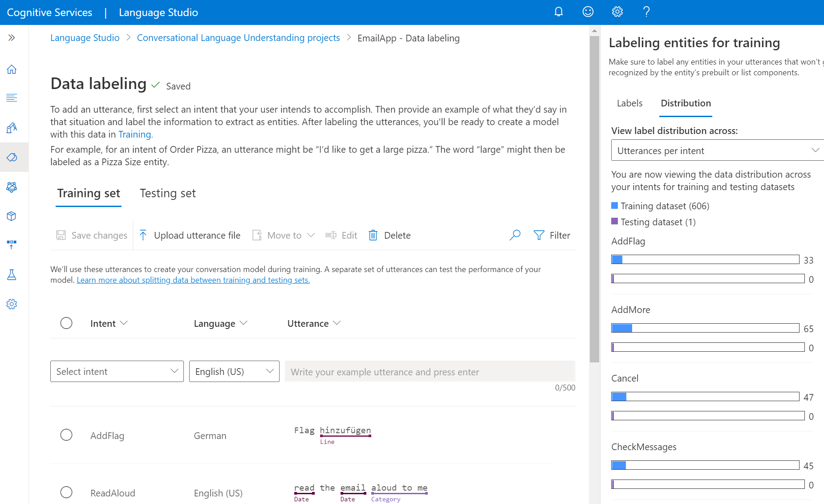Switch to the Testing set tab

click(x=168, y=193)
